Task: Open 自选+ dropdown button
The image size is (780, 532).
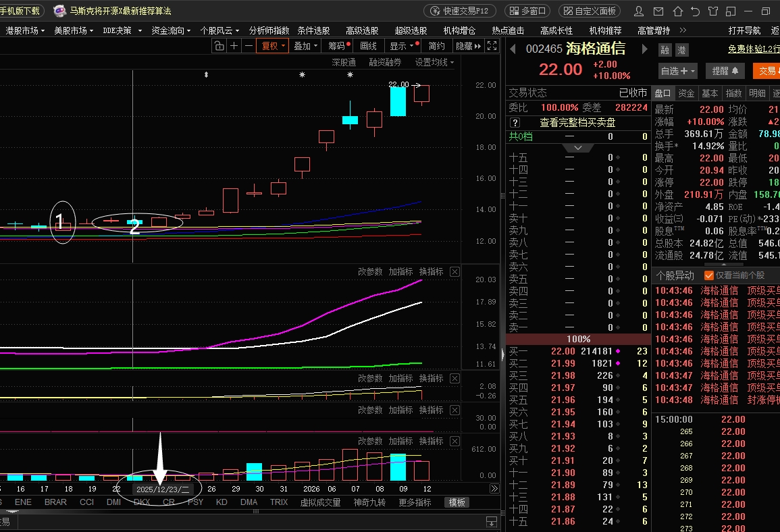Action: [x=677, y=71]
